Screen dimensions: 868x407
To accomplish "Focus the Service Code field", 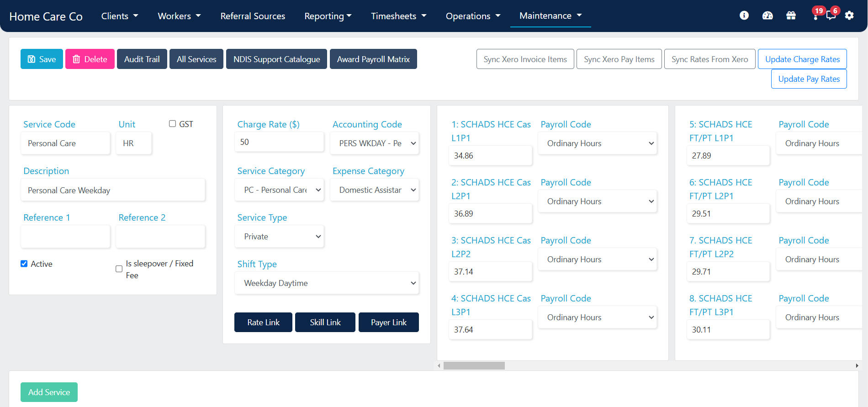I will 65,143.
